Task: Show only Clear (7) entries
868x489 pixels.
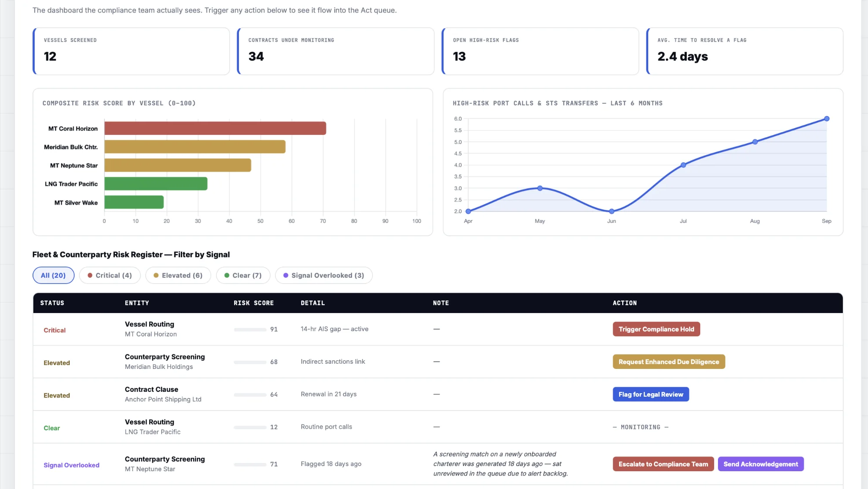Action: tap(243, 275)
